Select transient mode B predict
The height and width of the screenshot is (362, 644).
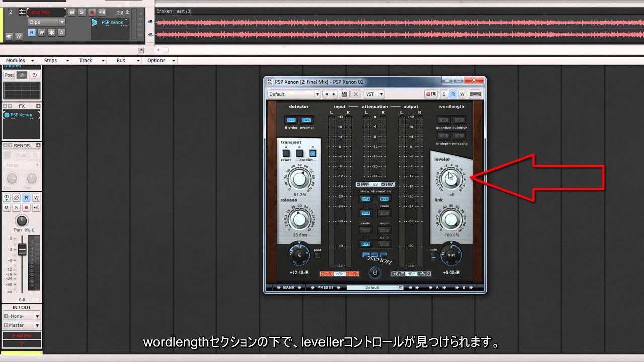point(299,153)
